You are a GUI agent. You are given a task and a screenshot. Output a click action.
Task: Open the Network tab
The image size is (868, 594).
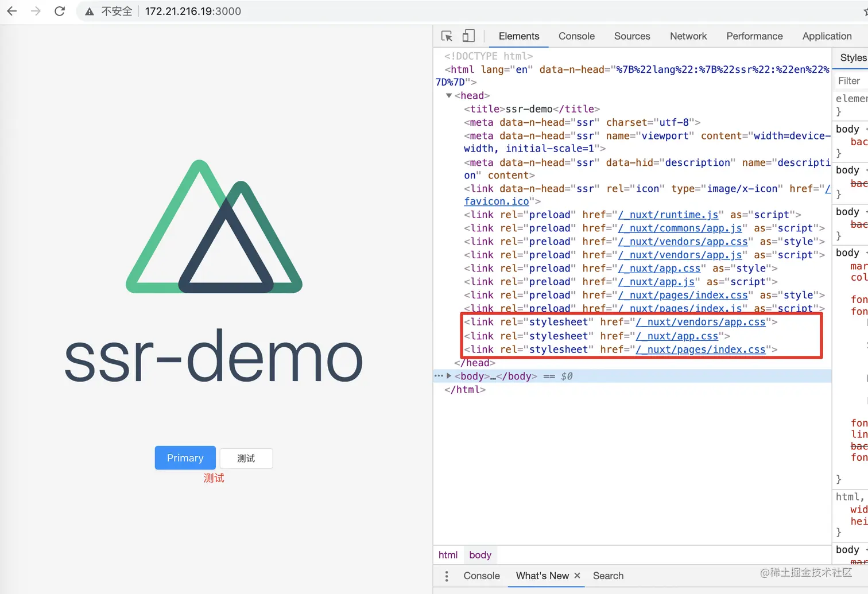(688, 36)
